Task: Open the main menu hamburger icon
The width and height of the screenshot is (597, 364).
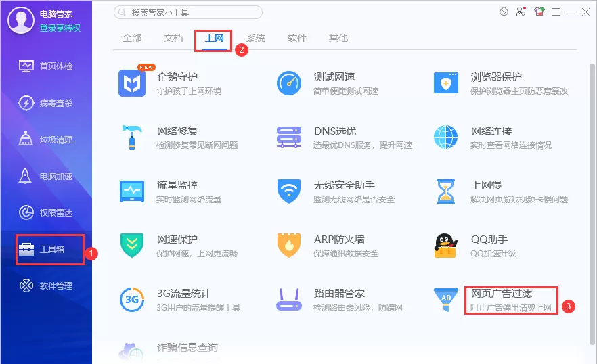Action: click(x=556, y=12)
